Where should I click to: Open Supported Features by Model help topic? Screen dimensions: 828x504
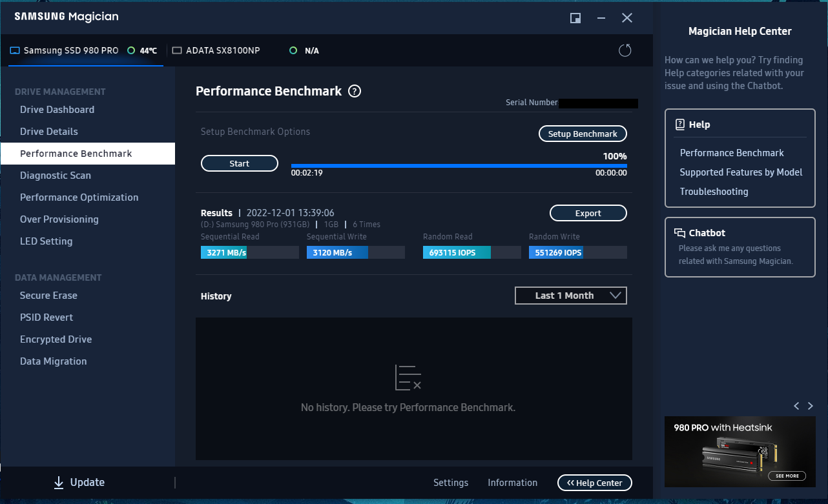click(x=741, y=172)
